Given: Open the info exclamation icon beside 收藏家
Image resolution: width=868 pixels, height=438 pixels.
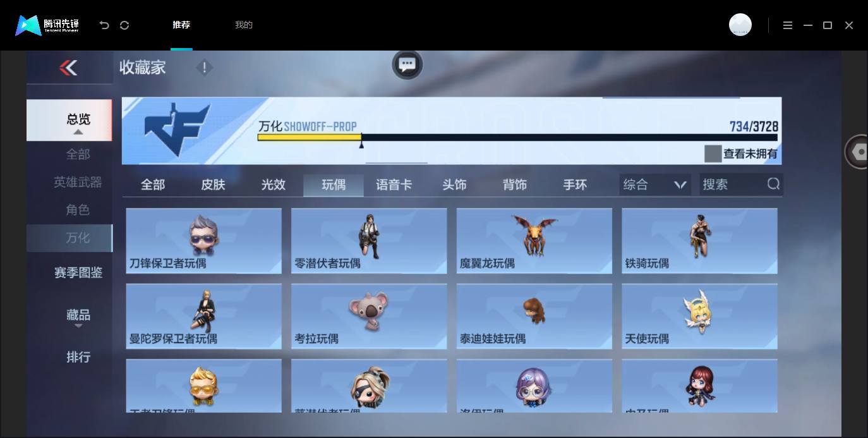Looking at the screenshot, I should 204,68.
